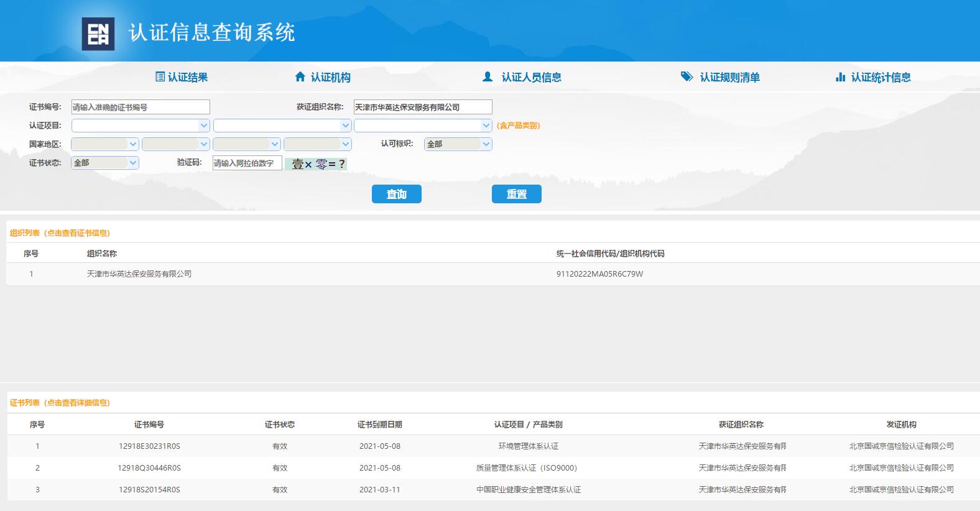This screenshot has height=511, width=980.
Task: Click the 认证规则清单 tag icon
Action: 686,77
